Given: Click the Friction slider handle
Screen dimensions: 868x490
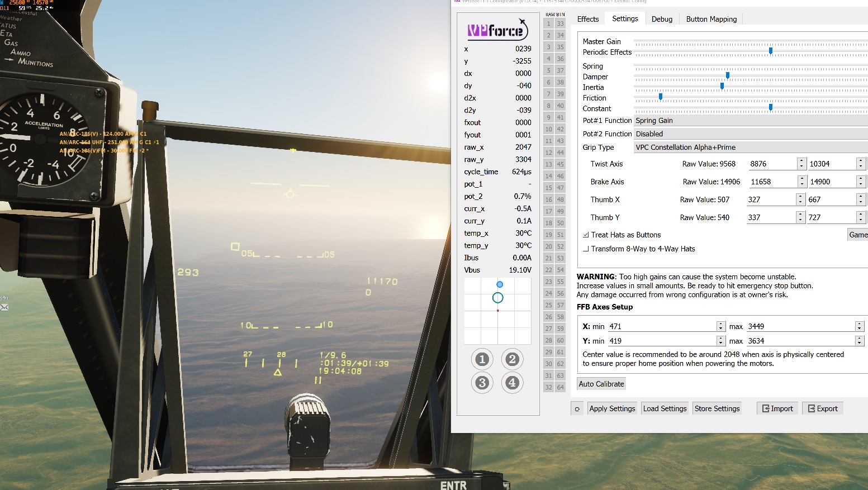Looking at the screenshot, I should (x=661, y=97).
